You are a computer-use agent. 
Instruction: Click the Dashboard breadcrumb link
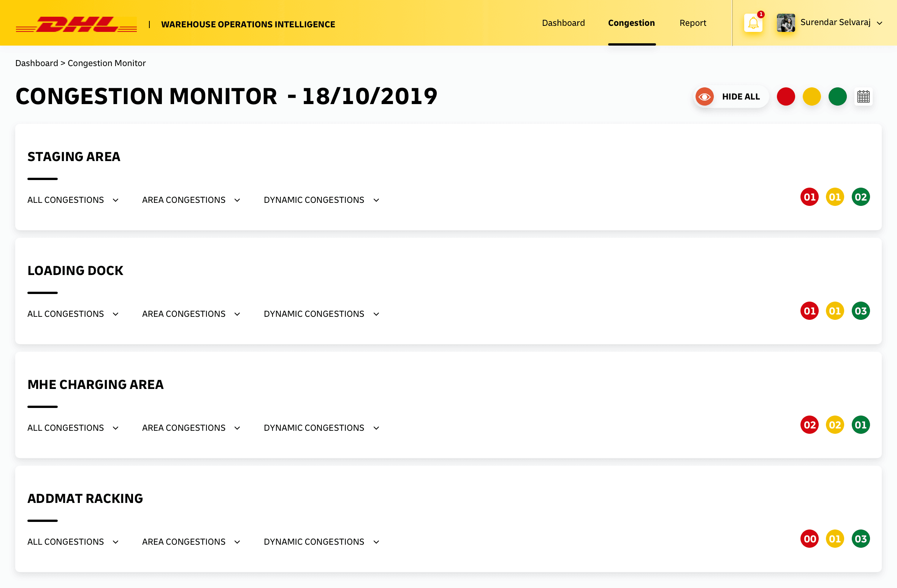coord(36,63)
